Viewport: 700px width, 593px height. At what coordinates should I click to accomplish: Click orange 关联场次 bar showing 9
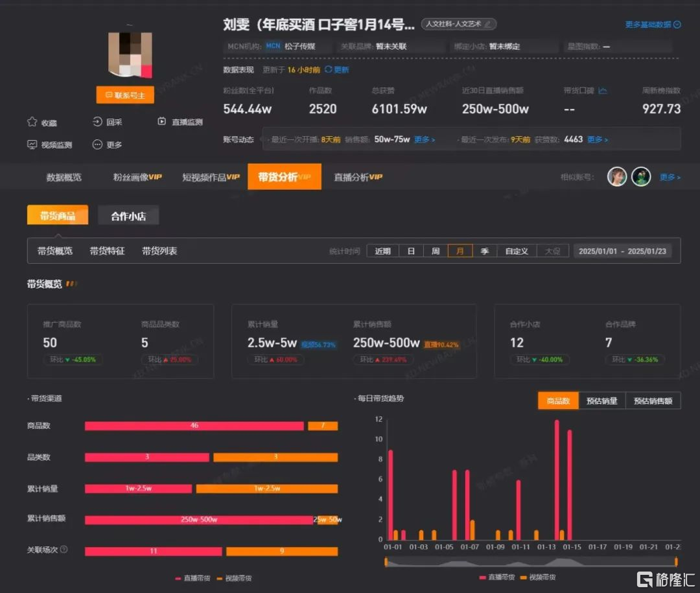pyautogui.click(x=282, y=551)
